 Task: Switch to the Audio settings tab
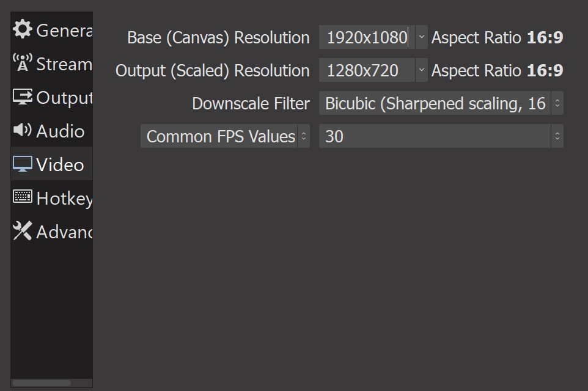(60, 131)
